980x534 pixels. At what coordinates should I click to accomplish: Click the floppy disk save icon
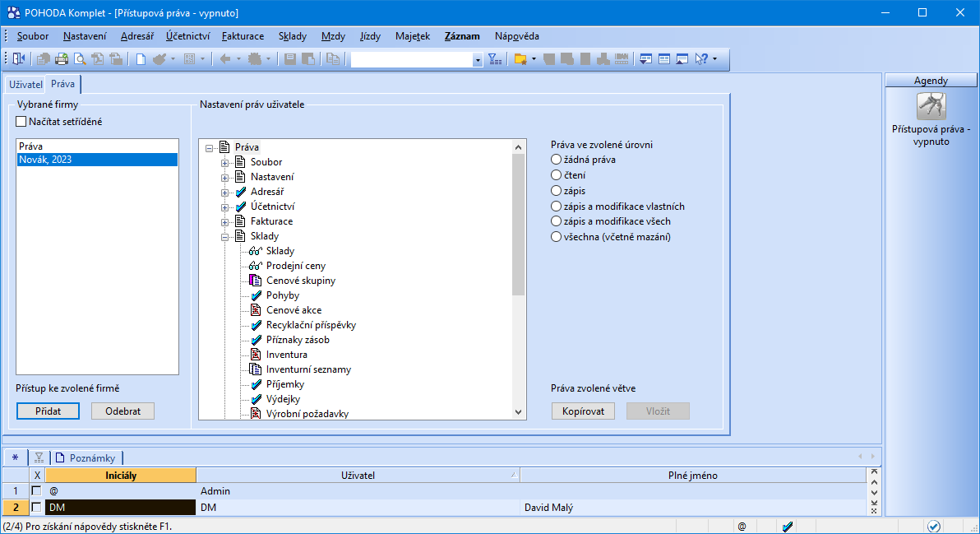click(x=290, y=58)
